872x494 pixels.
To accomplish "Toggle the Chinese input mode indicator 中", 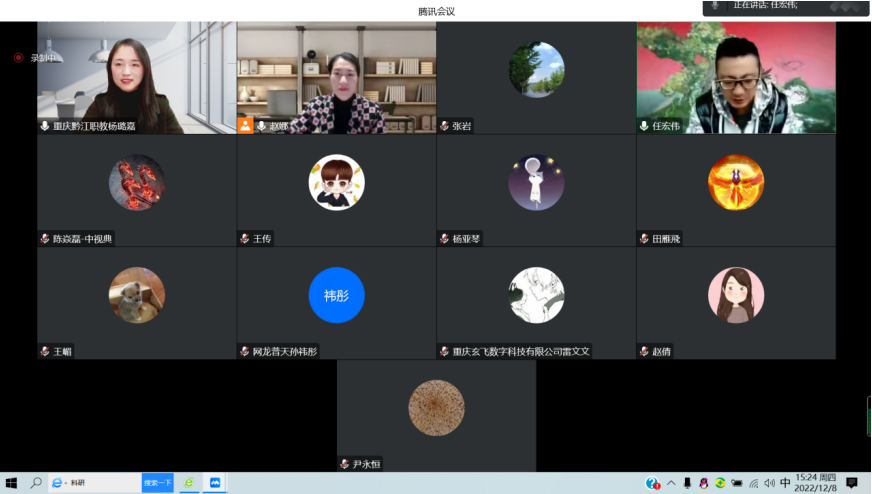I will point(785,483).
